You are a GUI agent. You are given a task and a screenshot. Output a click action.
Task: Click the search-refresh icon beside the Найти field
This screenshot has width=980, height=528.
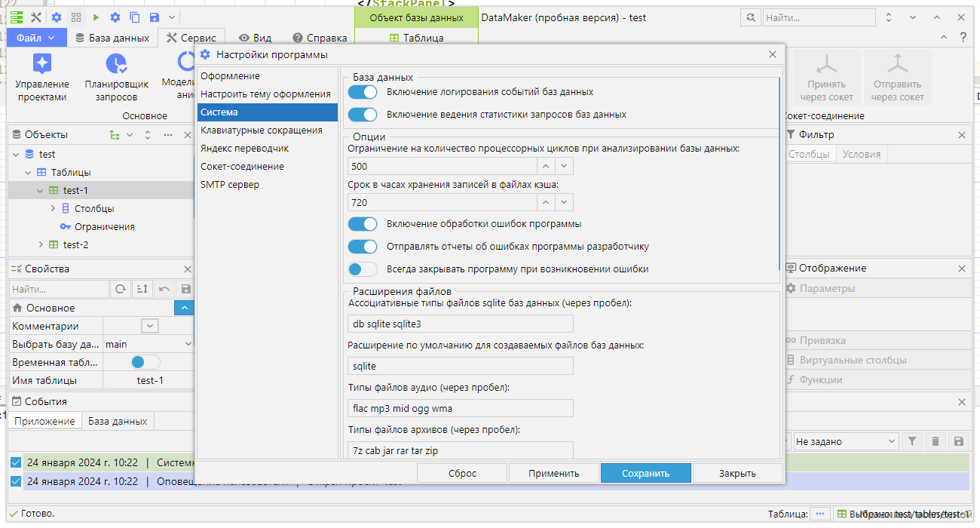pos(750,17)
